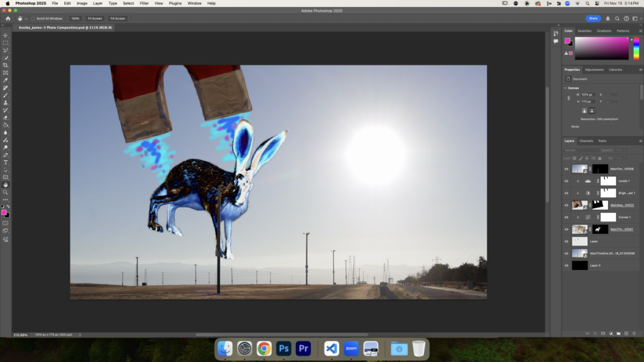Select the Crop tool
The width and height of the screenshot is (644, 362).
coord(6,65)
